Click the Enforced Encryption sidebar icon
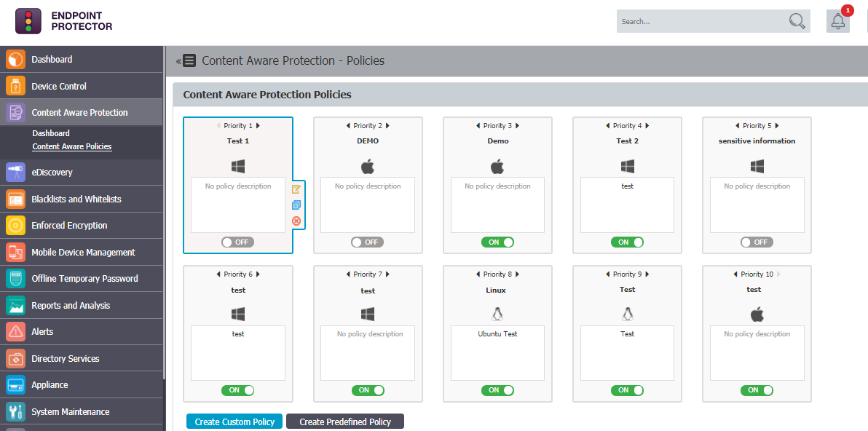The height and width of the screenshot is (431, 868). click(15, 226)
